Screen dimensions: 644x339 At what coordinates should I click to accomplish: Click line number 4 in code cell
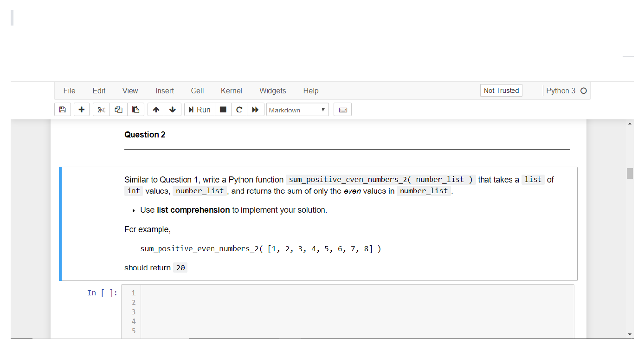point(134,321)
